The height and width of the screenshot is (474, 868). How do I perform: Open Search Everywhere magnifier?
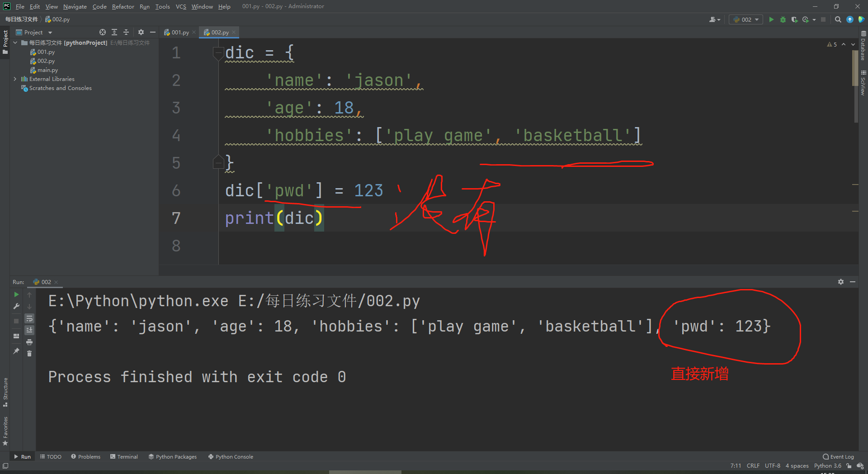[x=838, y=19]
